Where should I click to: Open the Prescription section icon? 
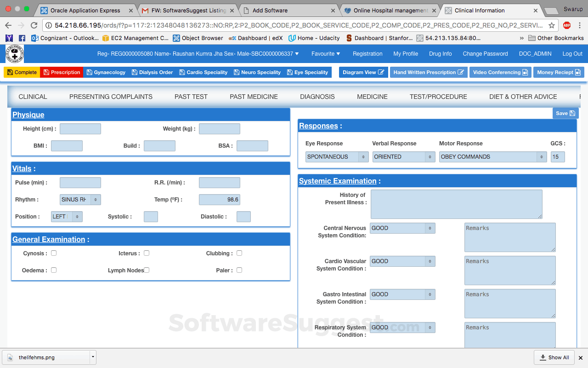click(x=61, y=72)
